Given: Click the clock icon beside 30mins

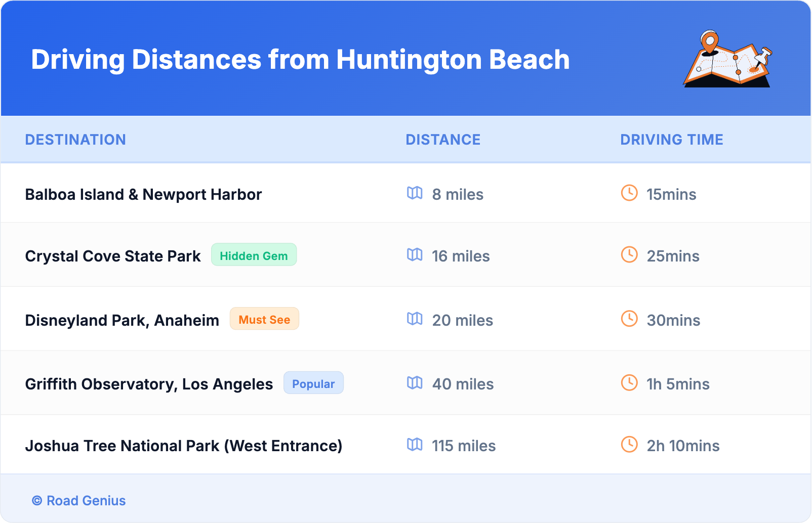Looking at the screenshot, I should (x=629, y=319).
